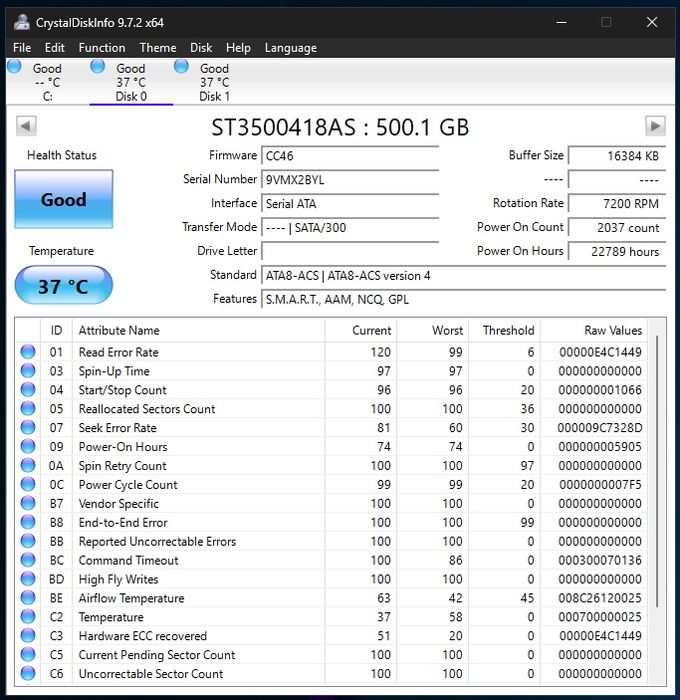
Task: Click the Worst column header
Action: [x=433, y=330]
